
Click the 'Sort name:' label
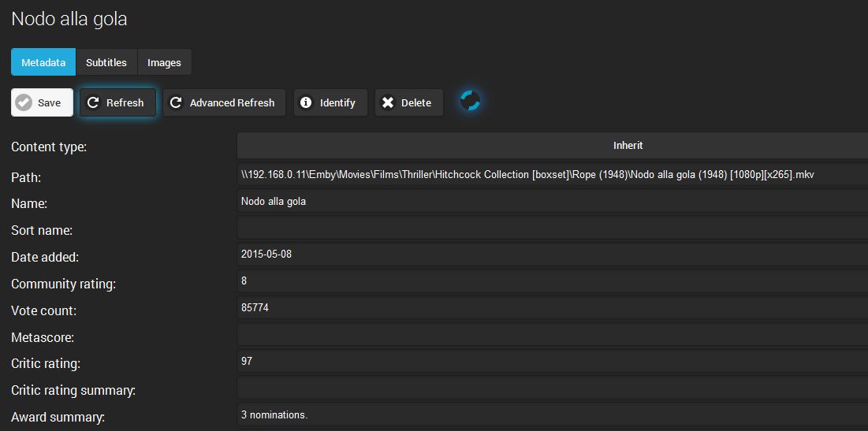coord(42,230)
